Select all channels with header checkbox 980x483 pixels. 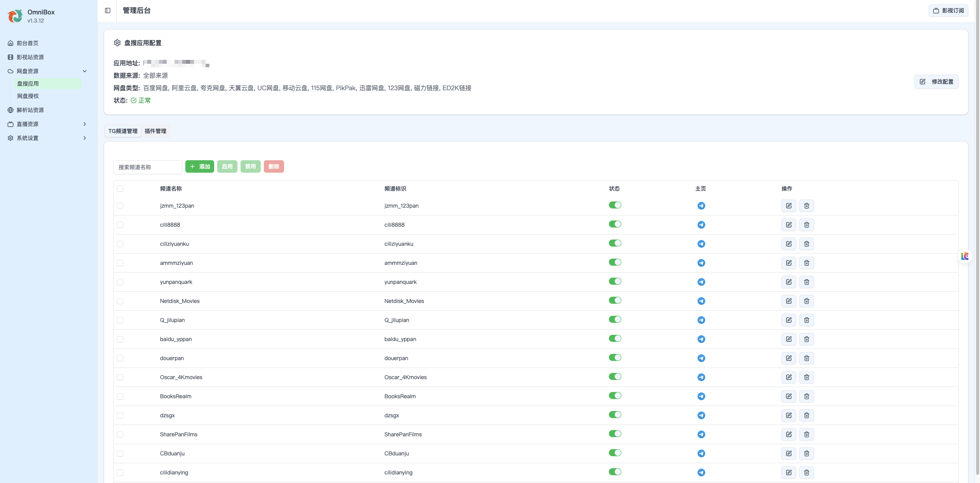120,189
